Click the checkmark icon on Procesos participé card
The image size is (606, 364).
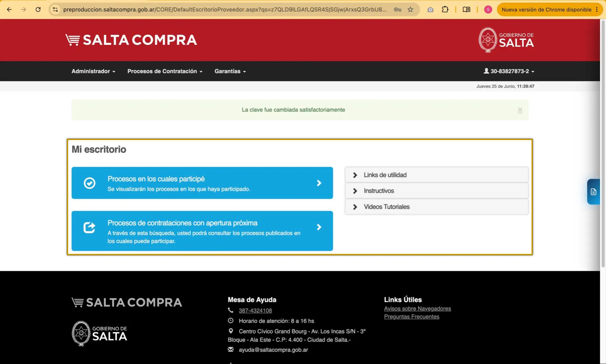click(89, 183)
